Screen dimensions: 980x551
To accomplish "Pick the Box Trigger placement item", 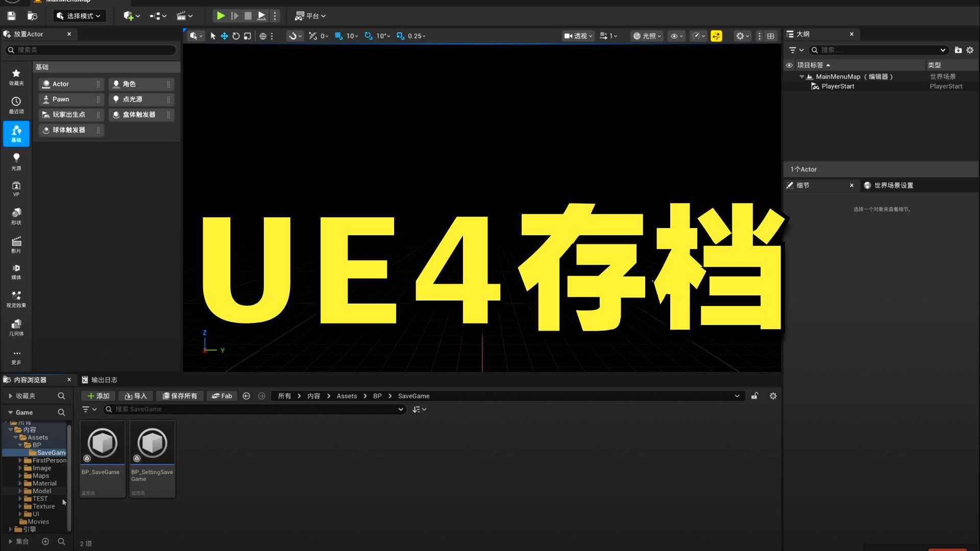I will [141, 115].
